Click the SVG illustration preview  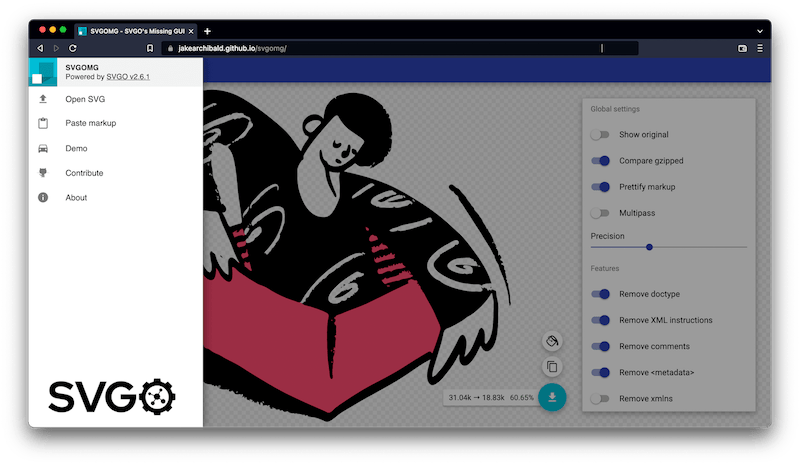[x=357, y=255]
